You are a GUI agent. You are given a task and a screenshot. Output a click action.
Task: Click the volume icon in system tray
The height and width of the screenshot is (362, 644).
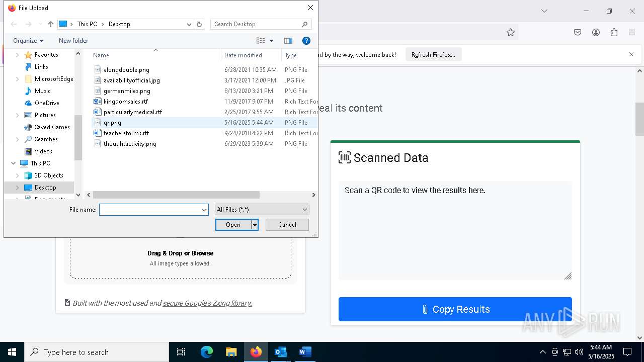[x=579, y=352]
